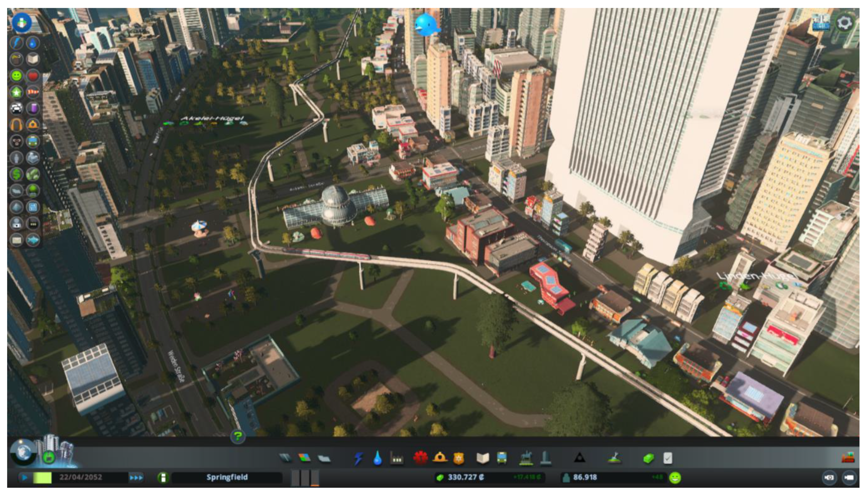Open the Fishing fish info view
This screenshot has height=493, width=868.
[x=33, y=240]
